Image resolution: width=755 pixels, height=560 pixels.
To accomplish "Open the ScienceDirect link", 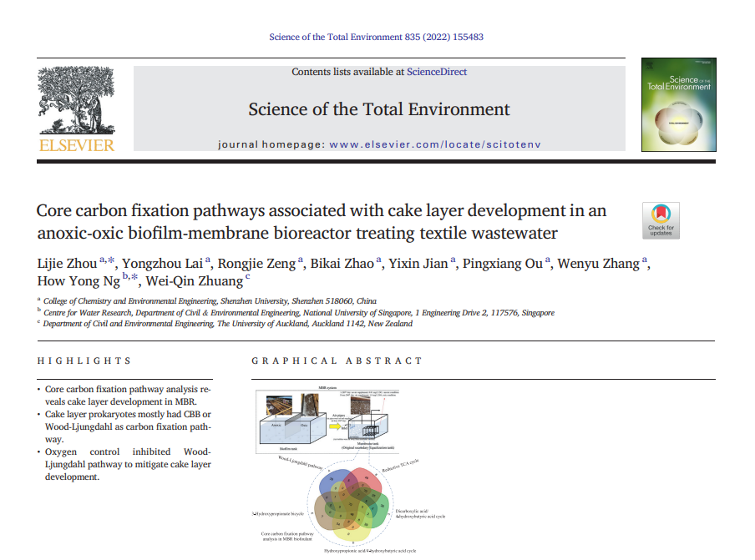I will point(437,72).
